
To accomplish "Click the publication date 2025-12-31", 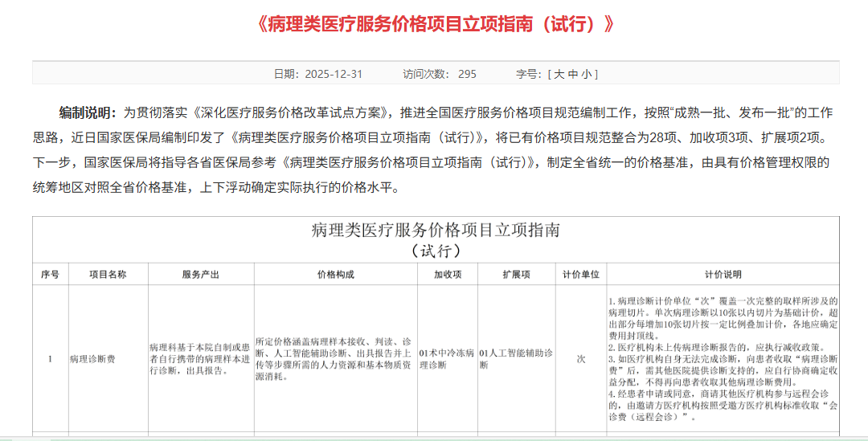I will point(333,74).
